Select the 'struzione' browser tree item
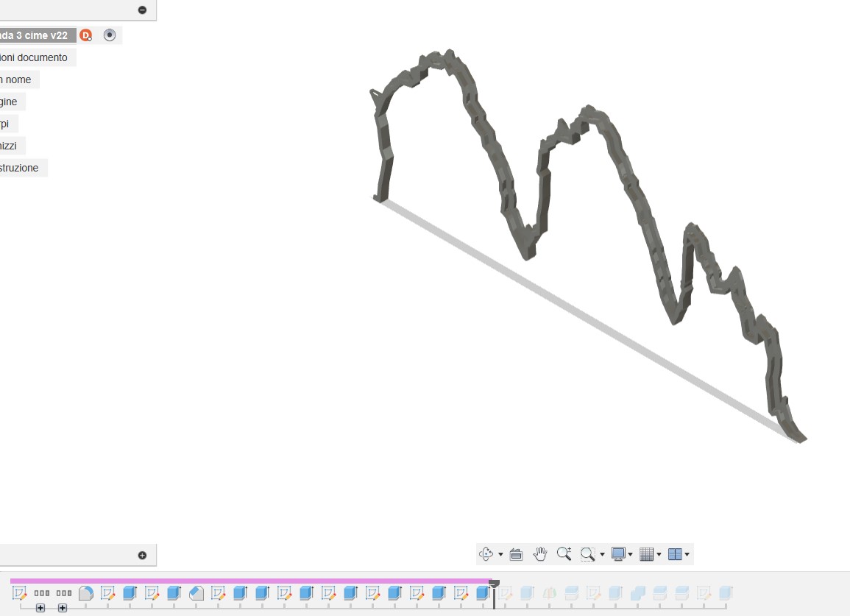This screenshot has width=850, height=616. click(x=20, y=168)
